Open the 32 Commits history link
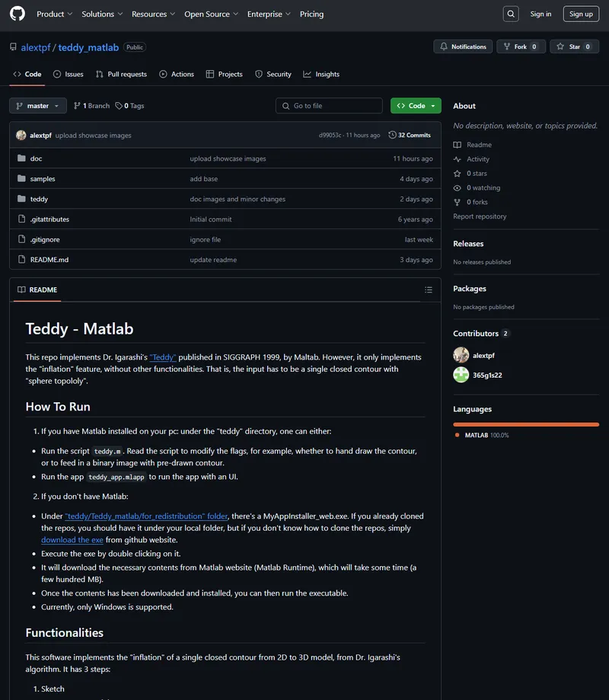The width and height of the screenshot is (609, 700). [x=410, y=135]
